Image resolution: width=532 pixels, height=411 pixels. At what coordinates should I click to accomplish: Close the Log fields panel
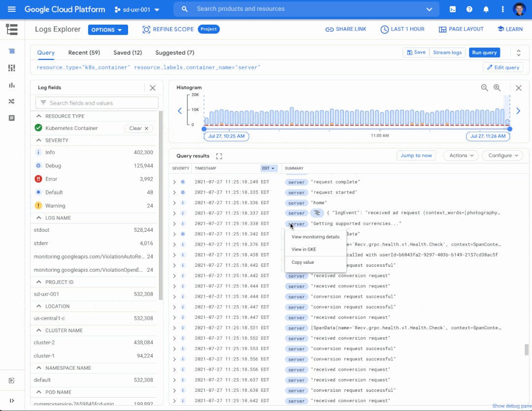[x=153, y=88]
